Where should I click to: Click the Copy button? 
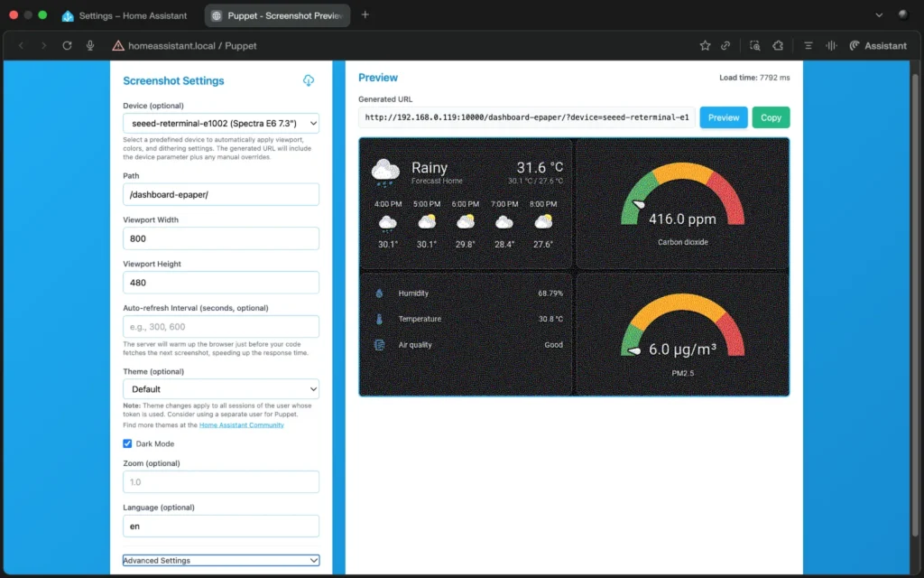[x=771, y=117]
